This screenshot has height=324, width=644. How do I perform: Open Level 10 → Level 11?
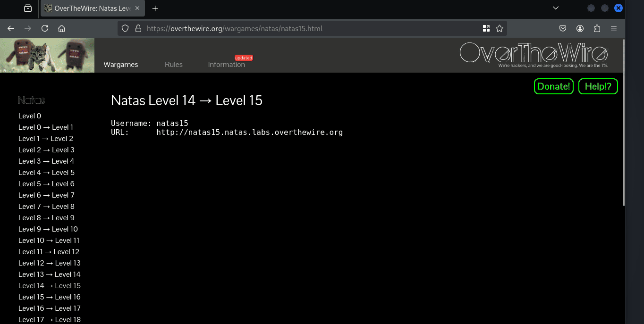tap(49, 241)
